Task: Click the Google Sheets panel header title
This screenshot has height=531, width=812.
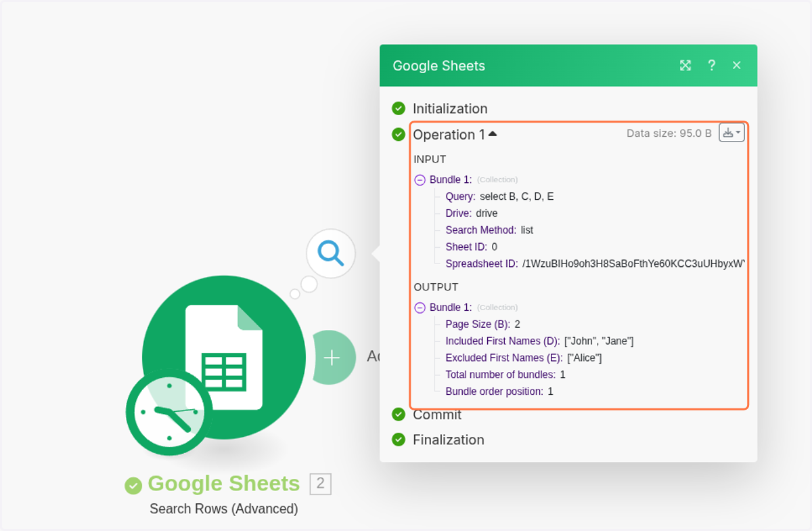Action: click(439, 66)
